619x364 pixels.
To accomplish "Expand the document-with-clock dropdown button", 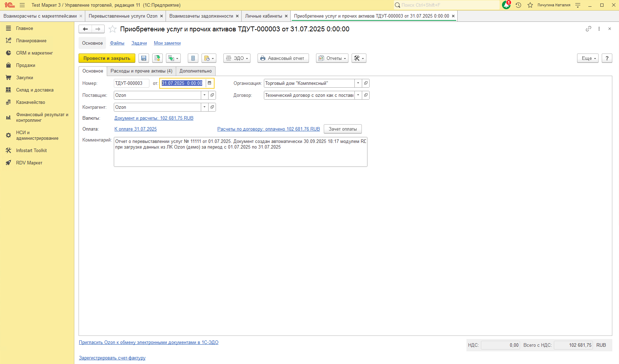I will tap(209, 58).
